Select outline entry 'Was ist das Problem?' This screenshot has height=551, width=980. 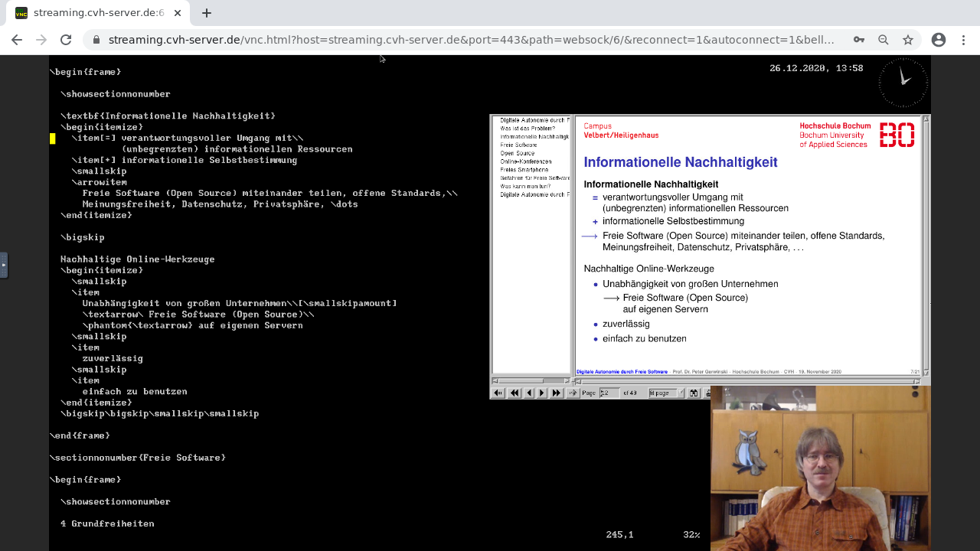point(528,129)
